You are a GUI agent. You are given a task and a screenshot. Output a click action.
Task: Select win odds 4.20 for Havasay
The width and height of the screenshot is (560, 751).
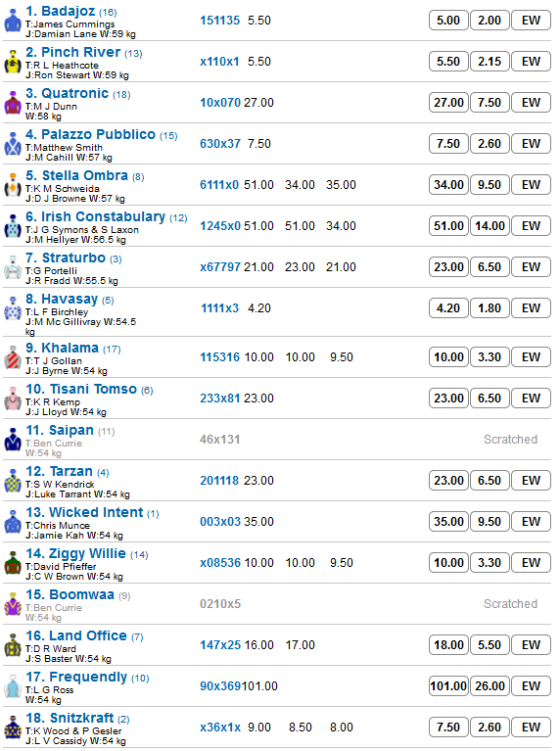(448, 308)
